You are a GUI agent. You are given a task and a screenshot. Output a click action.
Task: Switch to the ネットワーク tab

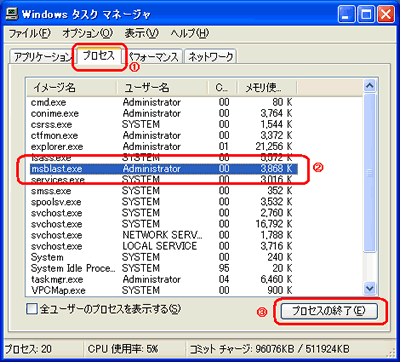click(x=210, y=57)
